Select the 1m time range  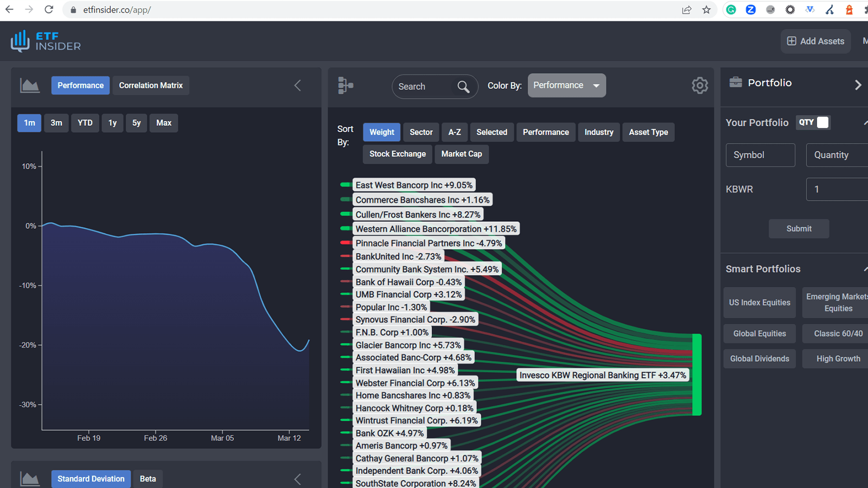tap(29, 123)
